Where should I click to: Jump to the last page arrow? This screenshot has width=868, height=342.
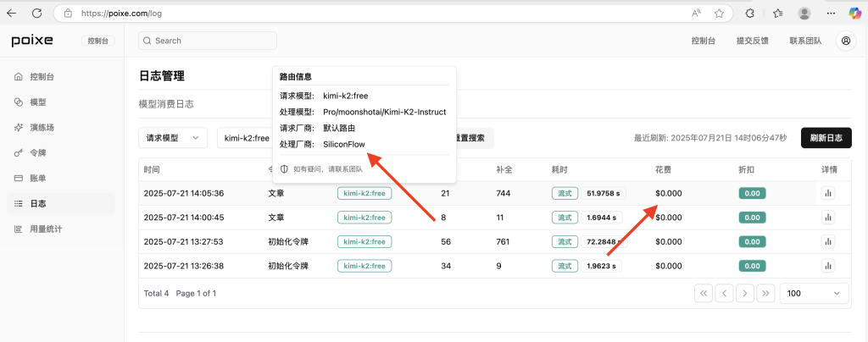click(765, 294)
